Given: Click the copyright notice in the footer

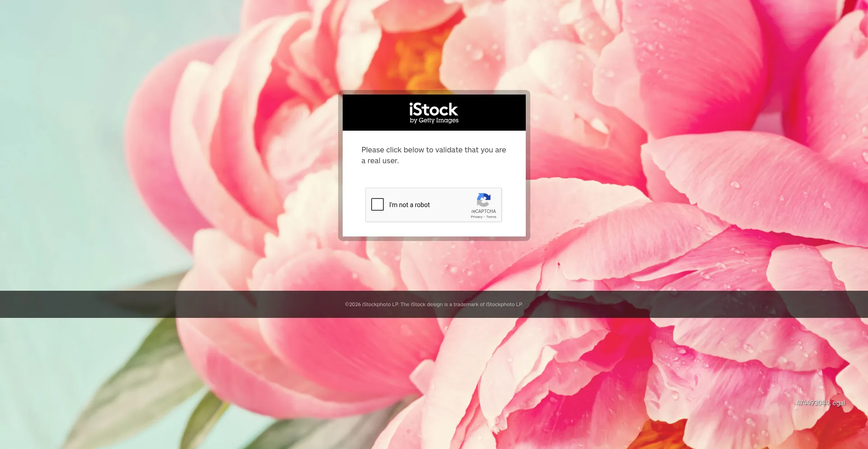Looking at the screenshot, I should click(434, 304).
